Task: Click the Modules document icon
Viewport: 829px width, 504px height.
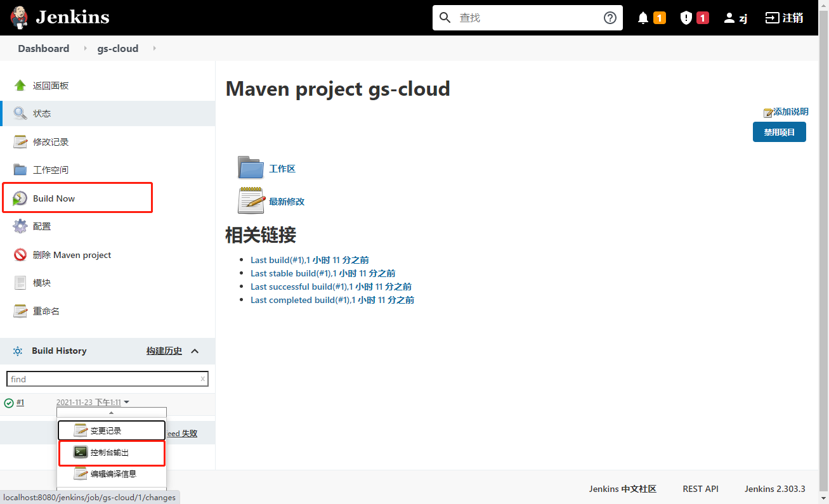Action: tap(20, 283)
